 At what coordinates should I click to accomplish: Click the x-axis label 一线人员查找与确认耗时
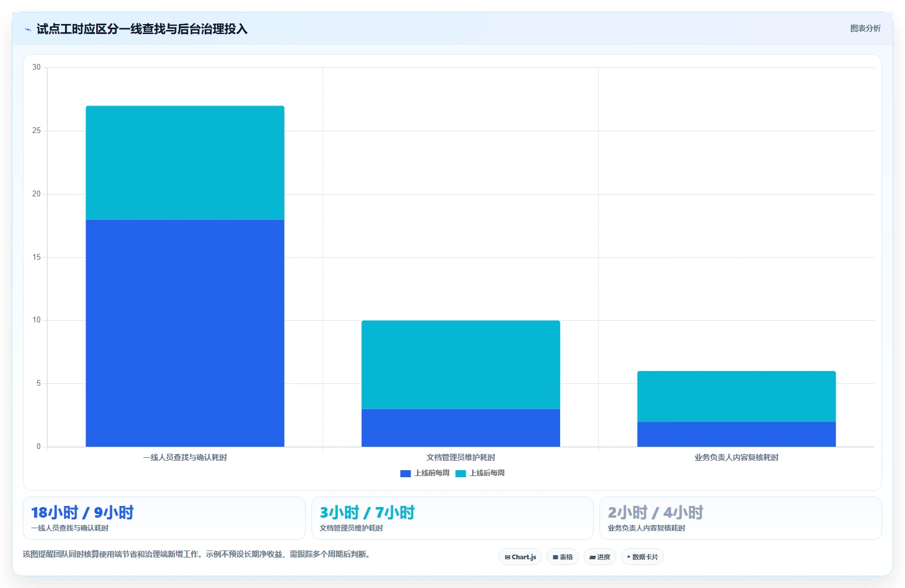(x=185, y=457)
